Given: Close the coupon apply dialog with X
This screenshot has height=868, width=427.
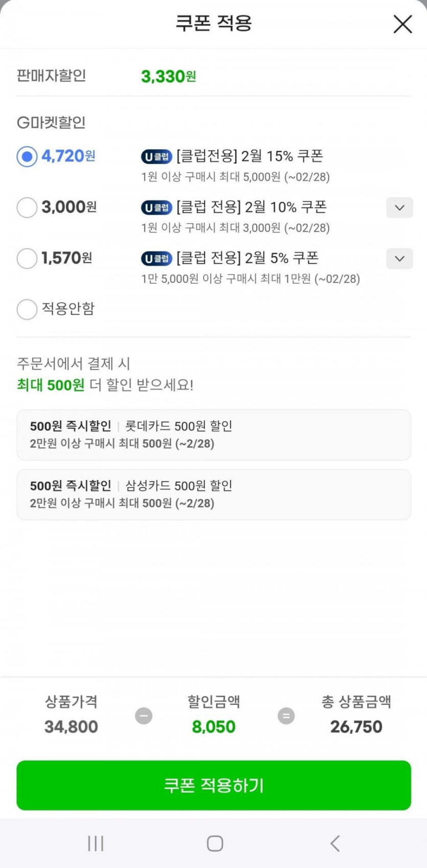Looking at the screenshot, I should click(x=402, y=24).
